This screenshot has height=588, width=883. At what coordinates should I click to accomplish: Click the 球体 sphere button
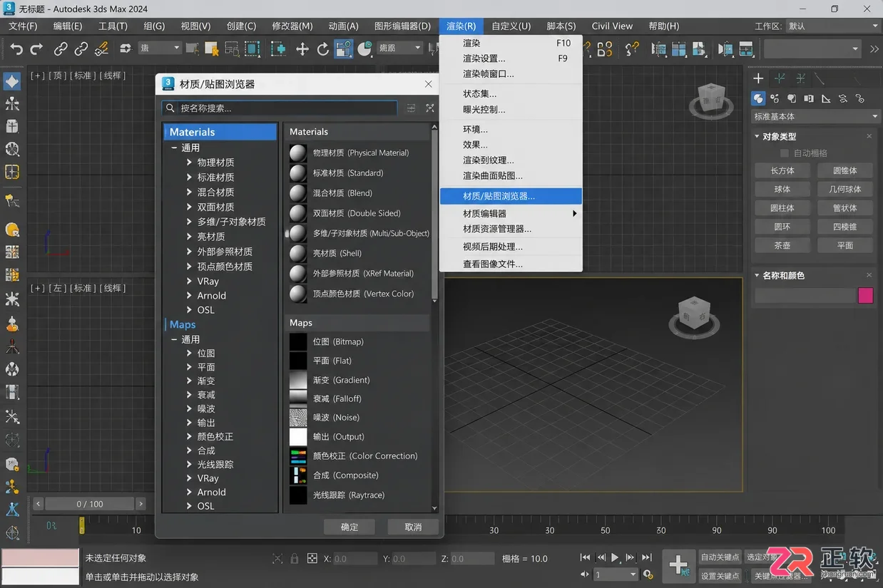tap(782, 190)
